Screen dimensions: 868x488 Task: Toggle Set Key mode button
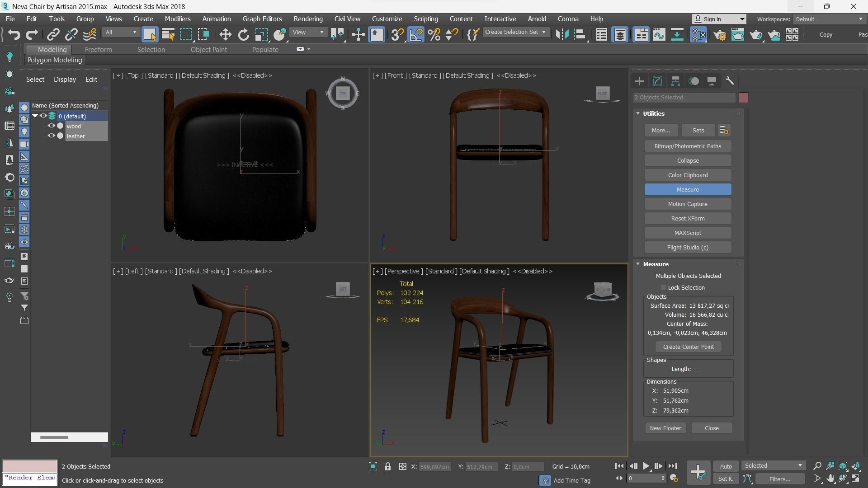[726, 479]
